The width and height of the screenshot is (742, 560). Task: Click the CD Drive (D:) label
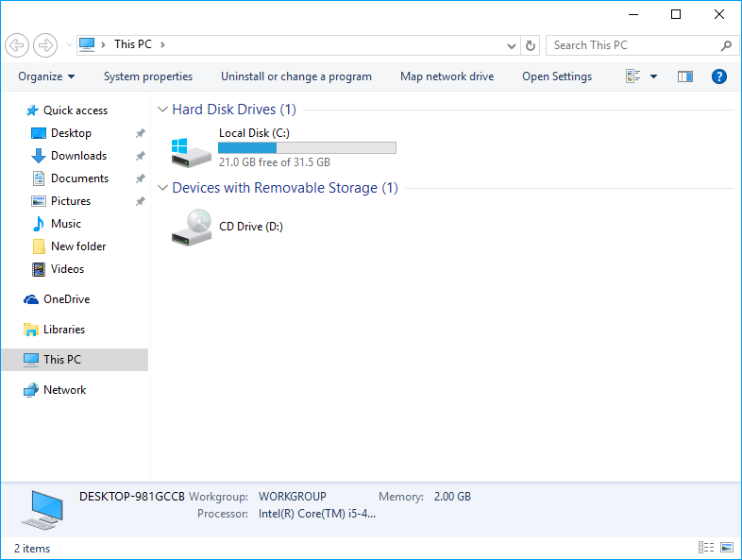click(251, 227)
